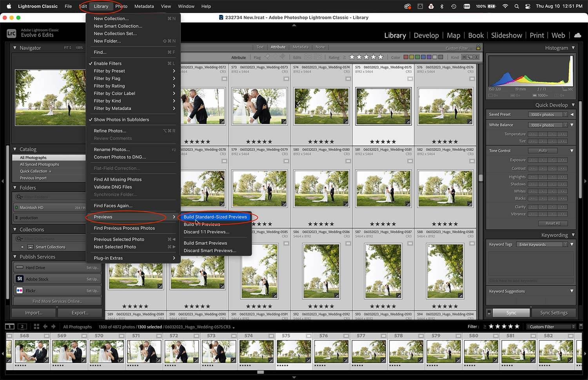Screen dimensions: 588x380
Task: Open the White Balance dropdown
Action: click(548, 125)
